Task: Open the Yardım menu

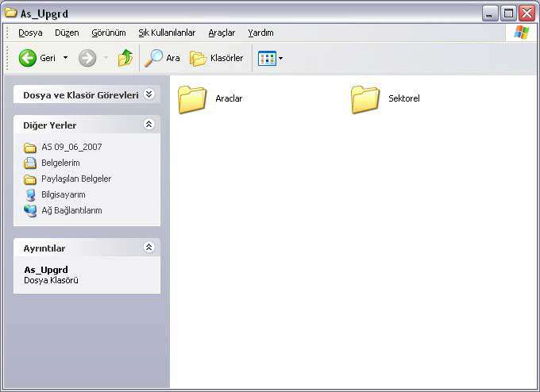Action: click(260, 33)
